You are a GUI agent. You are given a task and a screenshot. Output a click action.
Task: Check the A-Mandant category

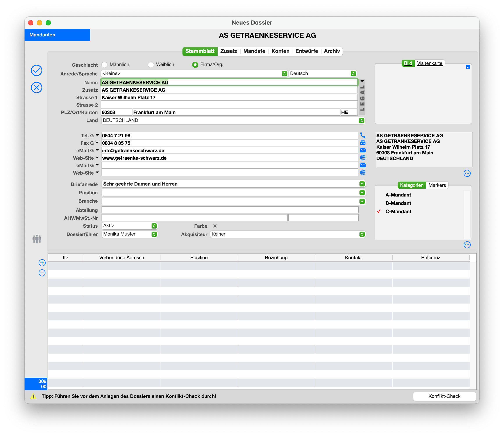398,195
